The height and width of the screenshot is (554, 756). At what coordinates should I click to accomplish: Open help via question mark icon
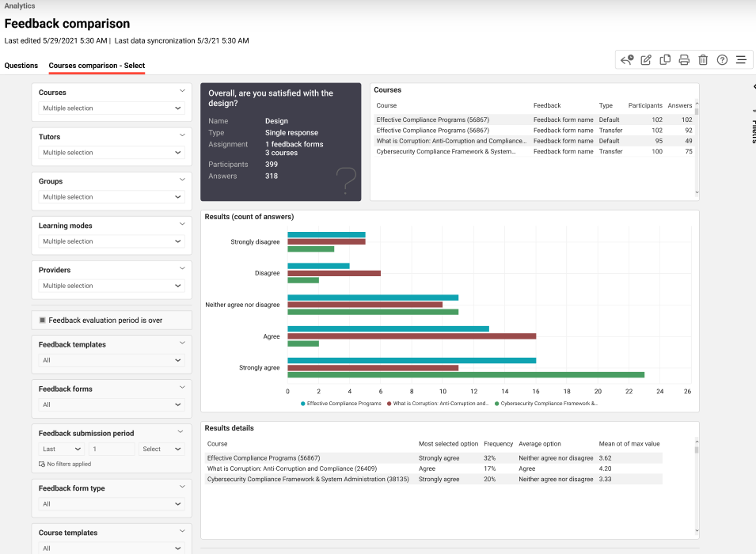722,60
